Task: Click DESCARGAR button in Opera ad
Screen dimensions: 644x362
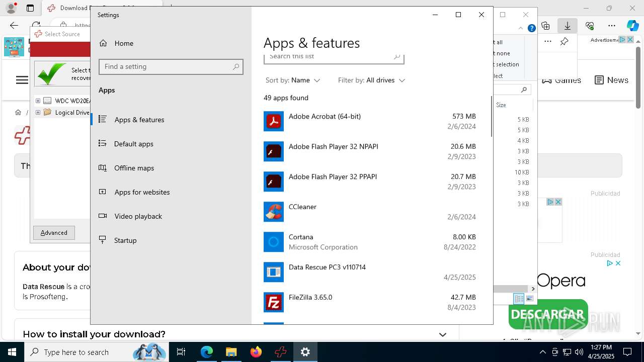Action: [x=548, y=315]
